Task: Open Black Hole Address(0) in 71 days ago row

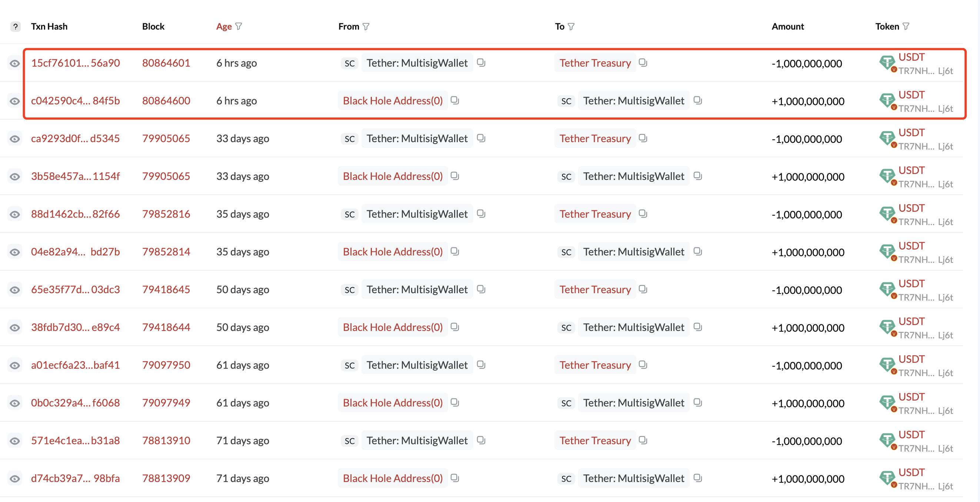Action: tap(393, 478)
